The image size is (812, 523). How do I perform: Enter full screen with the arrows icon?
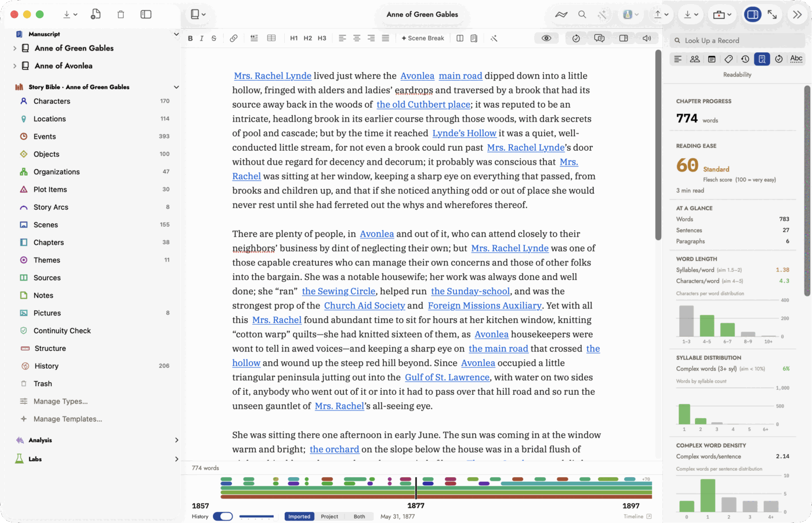tap(772, 14)
